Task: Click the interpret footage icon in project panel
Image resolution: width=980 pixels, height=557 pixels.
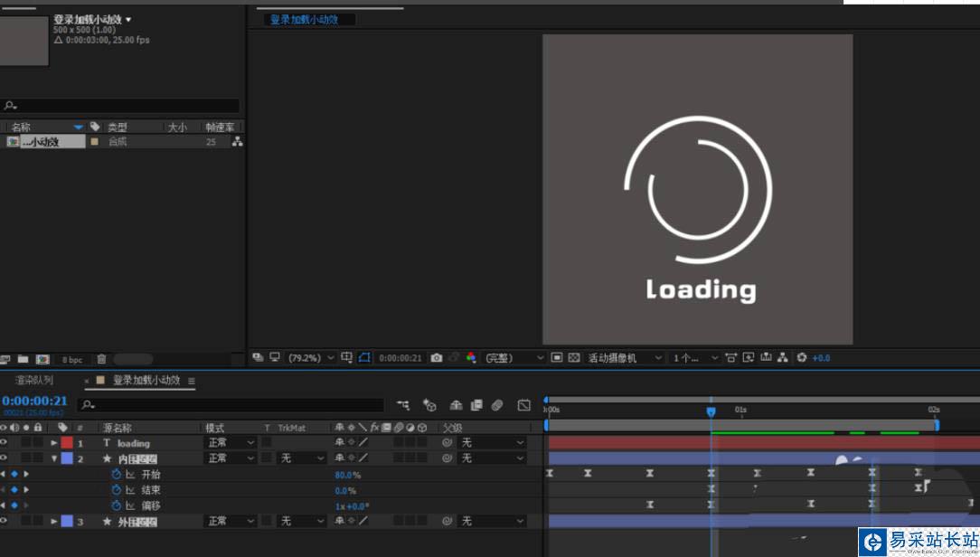Action: [5, 359]
